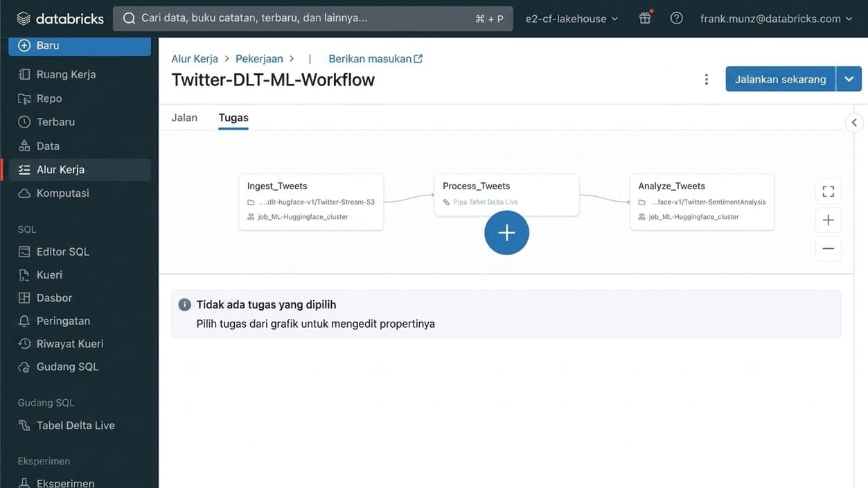Click the Editor SQL icon
The width and height of the screenshot is (868, 488).
24,252
